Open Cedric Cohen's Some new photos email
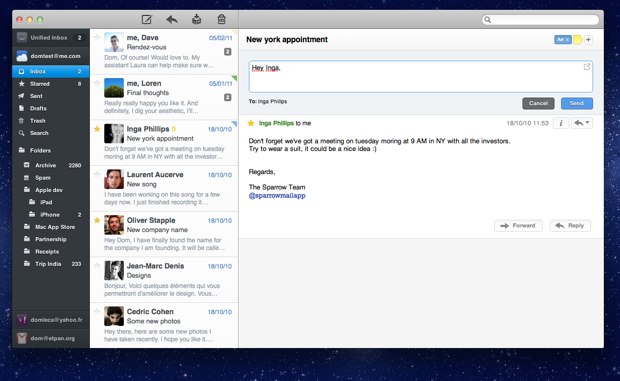 click(164, 325)
